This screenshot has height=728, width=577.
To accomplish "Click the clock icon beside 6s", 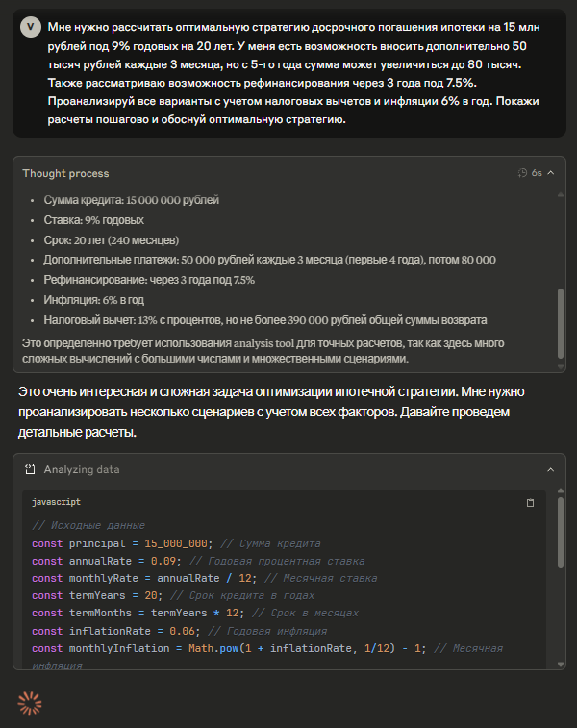I will click(x=522, y=173).
